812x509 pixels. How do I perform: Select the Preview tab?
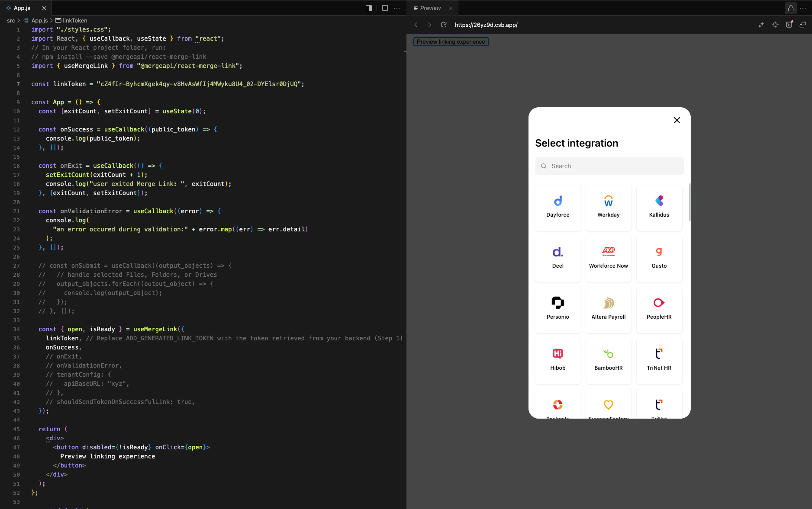tap(430, 8)
